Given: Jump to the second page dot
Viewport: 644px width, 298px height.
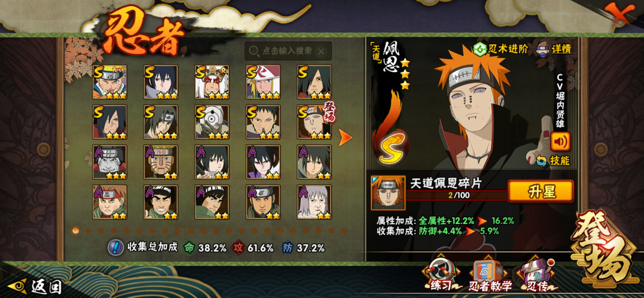Looking at the screenshot, I should [x=88, y=231].
